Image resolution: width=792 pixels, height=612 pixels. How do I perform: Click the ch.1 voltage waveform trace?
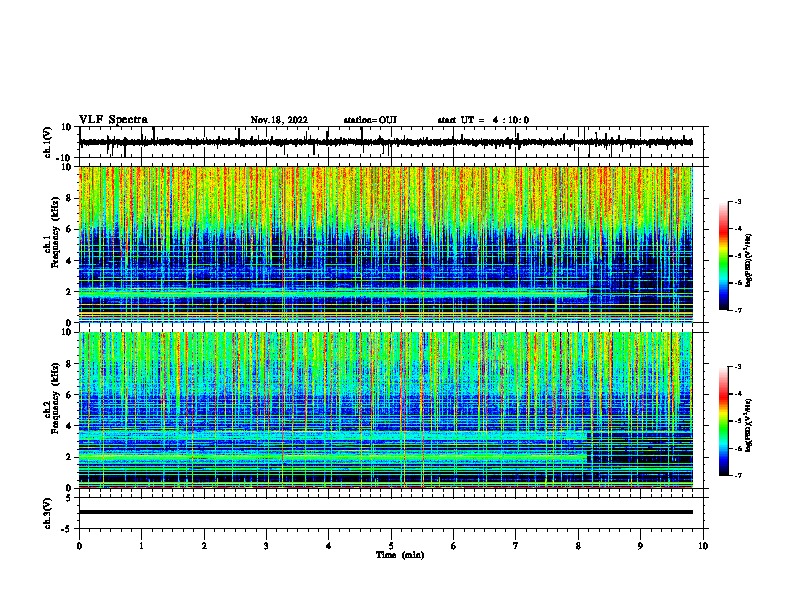(385, 142)
